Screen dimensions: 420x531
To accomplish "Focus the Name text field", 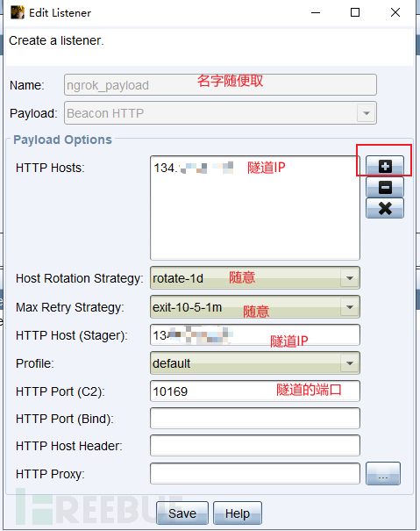I will pyautogui.click(x=220, y=84).
